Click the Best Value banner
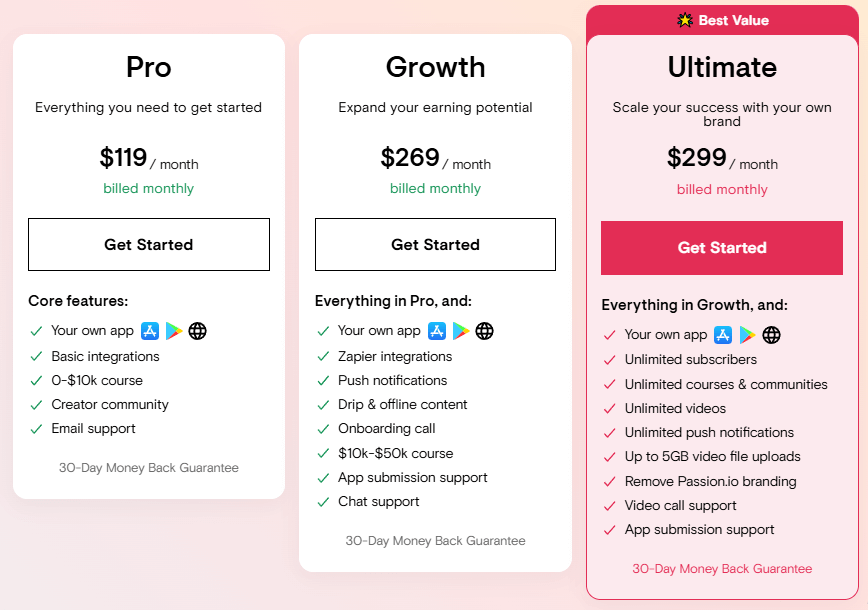 pos(722,20)
